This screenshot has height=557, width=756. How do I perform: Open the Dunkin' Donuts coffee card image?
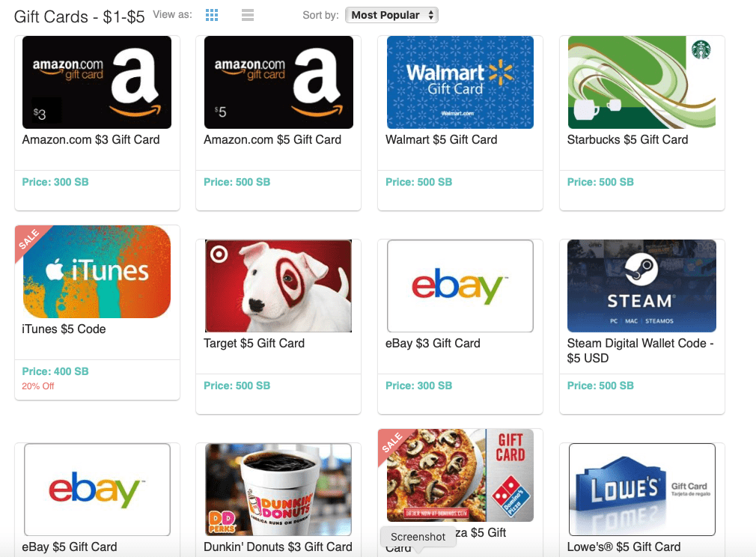[278, 490]
